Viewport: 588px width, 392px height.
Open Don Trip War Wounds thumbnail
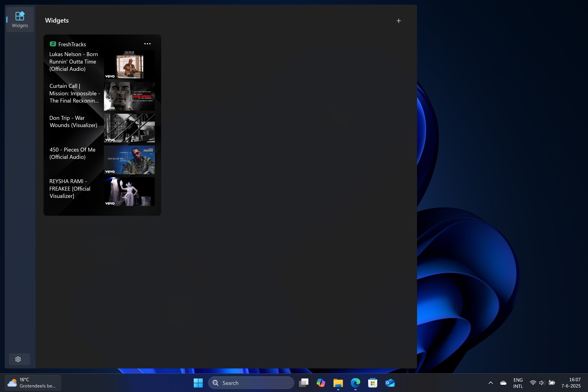click(x=129, y=128)
